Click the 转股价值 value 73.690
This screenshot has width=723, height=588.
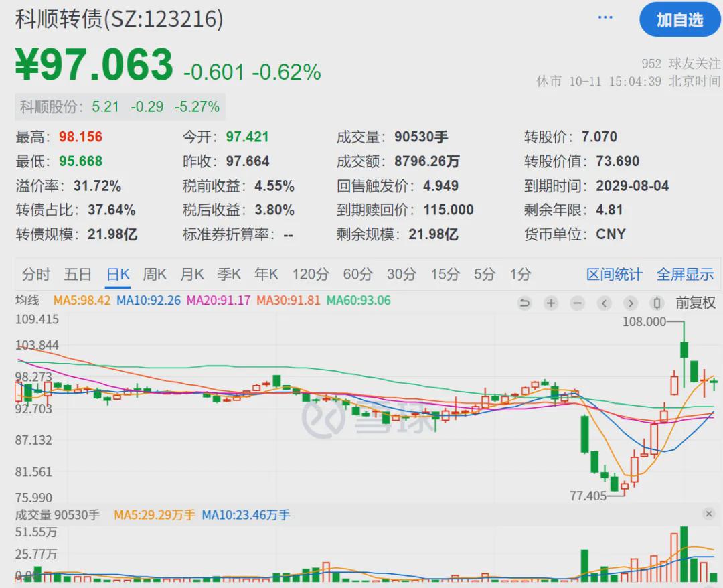pyautogui.click(x=618, y=161)
